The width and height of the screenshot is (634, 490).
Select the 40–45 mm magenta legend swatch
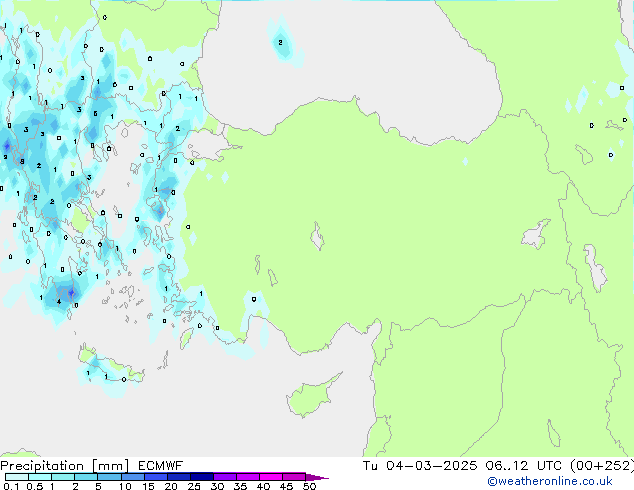click(x=271, y=477)
